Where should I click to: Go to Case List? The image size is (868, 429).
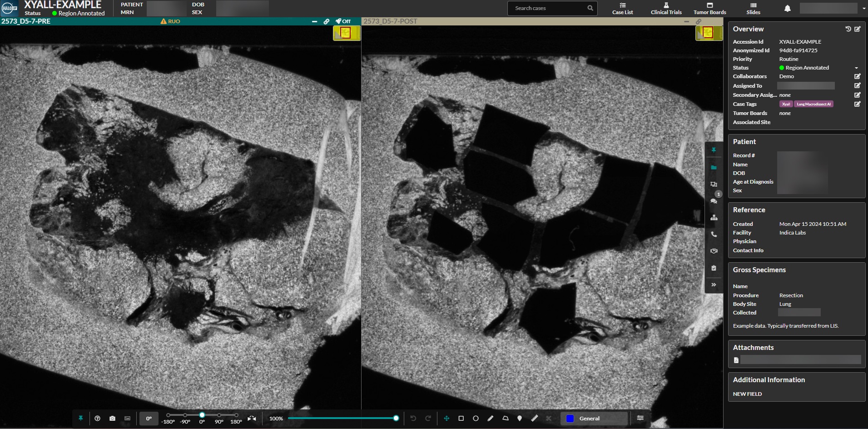pos(622,8)
